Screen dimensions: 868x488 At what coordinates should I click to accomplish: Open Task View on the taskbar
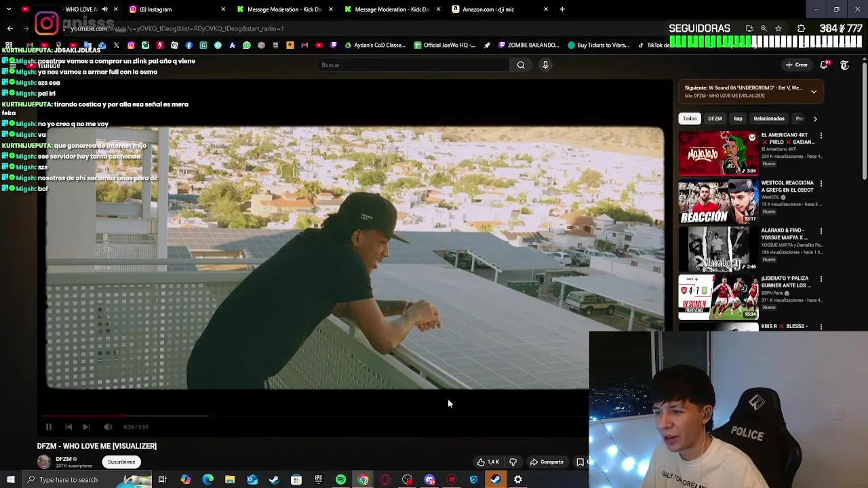[x=163, y=480]
